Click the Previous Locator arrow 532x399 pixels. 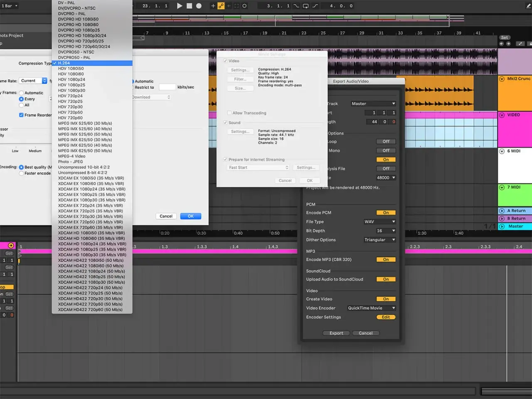[x=501, y=43]
